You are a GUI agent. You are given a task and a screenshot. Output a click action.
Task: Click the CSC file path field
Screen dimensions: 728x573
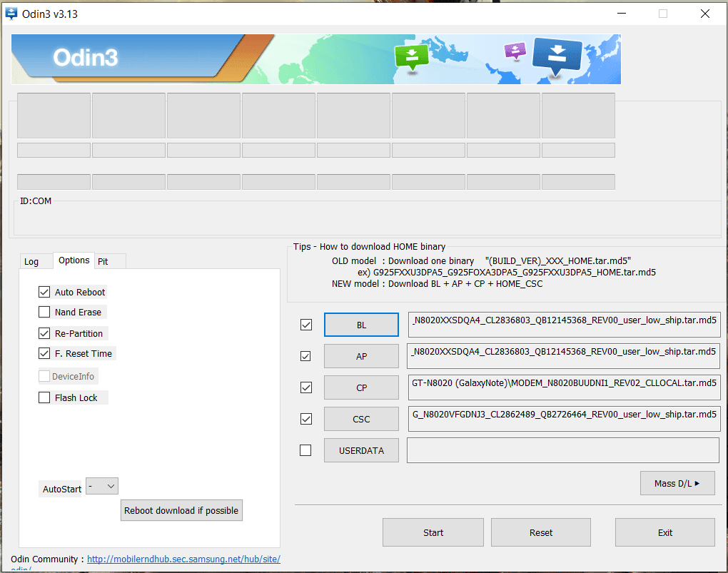(564, 419)
